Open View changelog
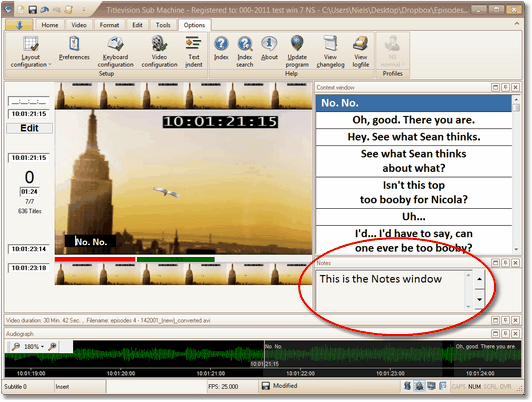Screen dimensions: 532x402 click(x=330, y=51)
